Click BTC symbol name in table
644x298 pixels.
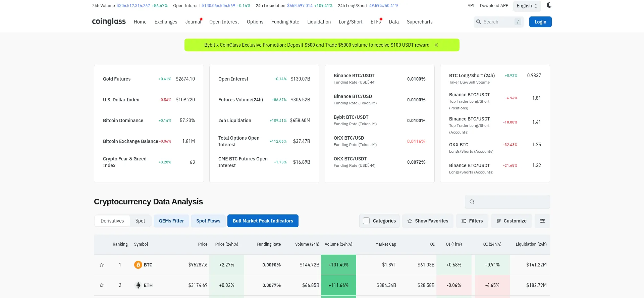[148, 265]
